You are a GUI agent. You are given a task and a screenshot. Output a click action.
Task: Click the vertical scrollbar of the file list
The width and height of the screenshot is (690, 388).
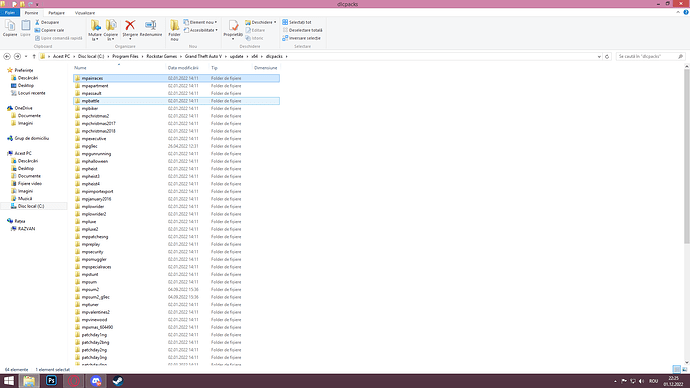[686, 155]
